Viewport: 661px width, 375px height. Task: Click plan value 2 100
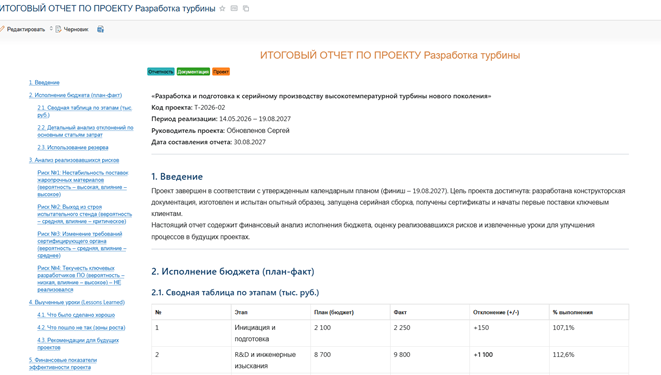click(322, 327)
